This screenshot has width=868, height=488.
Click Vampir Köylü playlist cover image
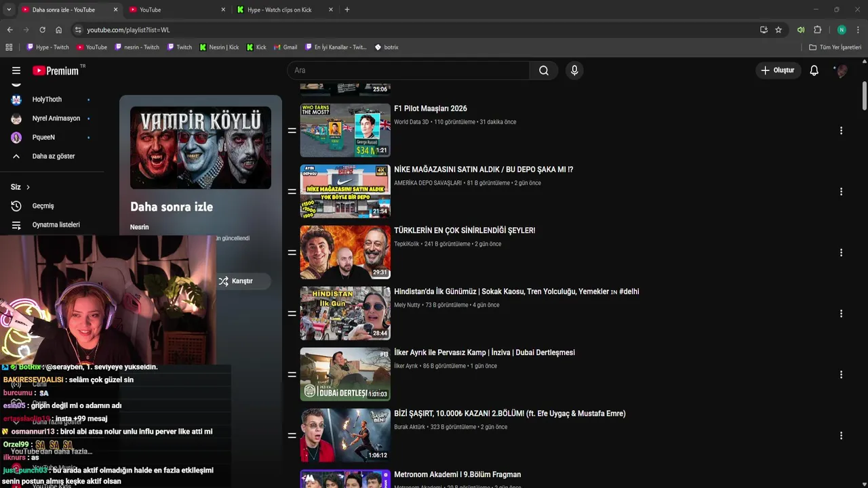tap(201, 148)
